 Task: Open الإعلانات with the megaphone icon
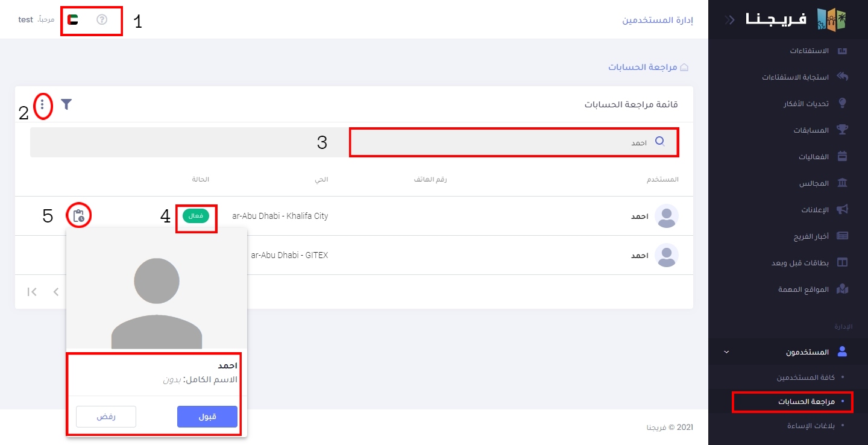(x=815, y=210)
